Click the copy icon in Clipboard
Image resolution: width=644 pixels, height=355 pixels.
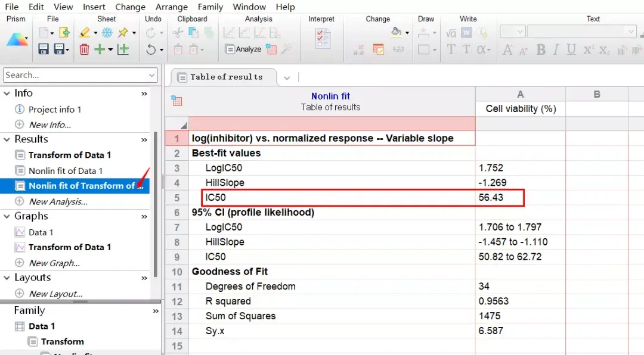(193, 32)
